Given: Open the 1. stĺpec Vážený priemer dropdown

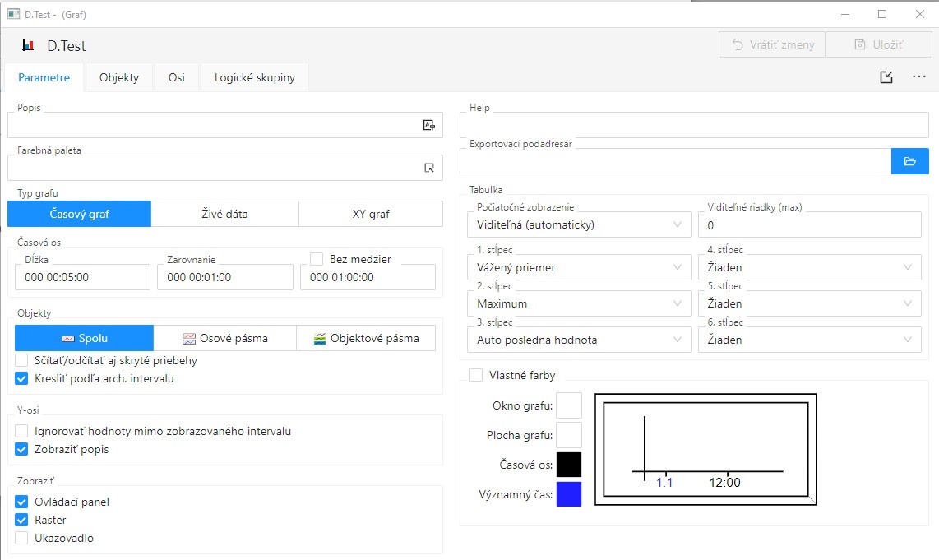Looking at the screenshot, I should pos(579,267).
